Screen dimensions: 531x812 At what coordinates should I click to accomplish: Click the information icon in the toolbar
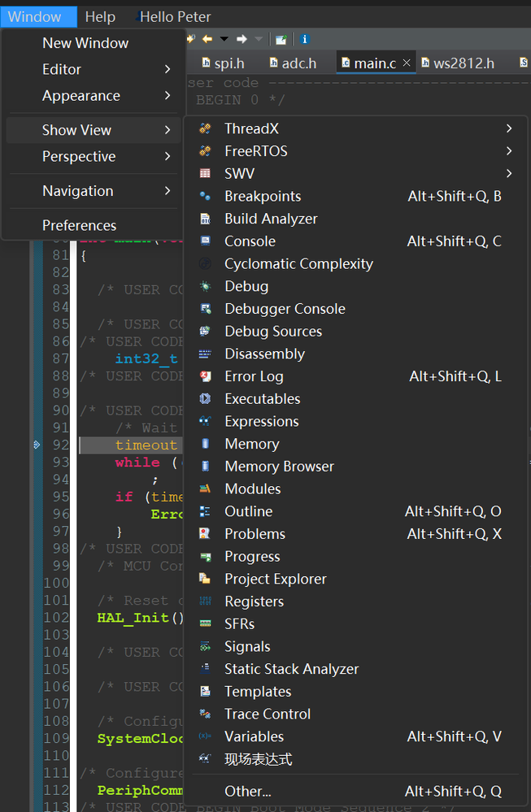coord(304,39)
